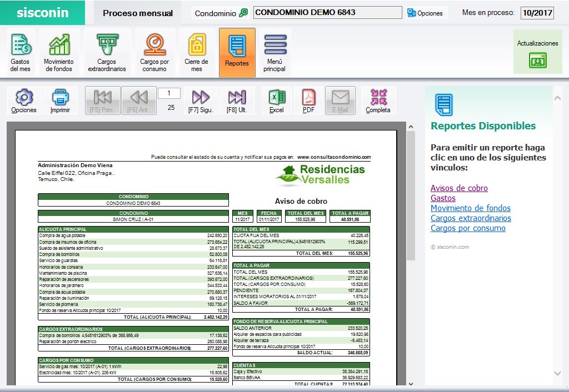Open Movimiento de fondos report link

tap(471, 208)
